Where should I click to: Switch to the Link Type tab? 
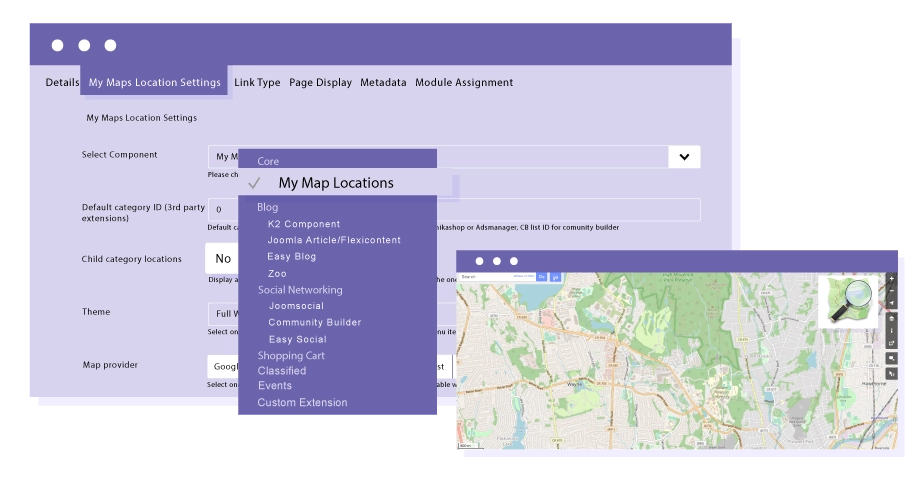click(257, 83)
